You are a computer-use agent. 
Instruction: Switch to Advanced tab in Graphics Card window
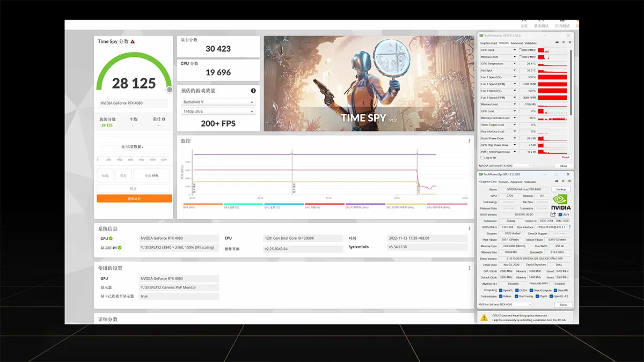click(516, 182)
